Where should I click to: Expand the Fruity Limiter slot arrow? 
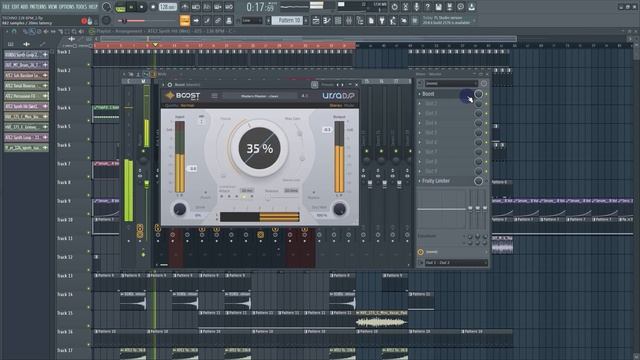tap(419, 181)
